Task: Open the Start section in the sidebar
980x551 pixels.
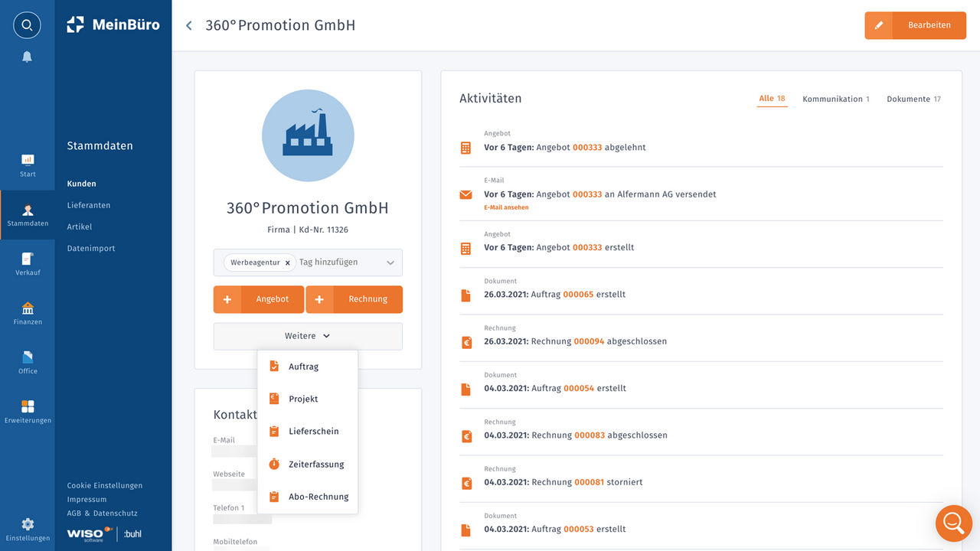Action: click(x=28, y=165)
